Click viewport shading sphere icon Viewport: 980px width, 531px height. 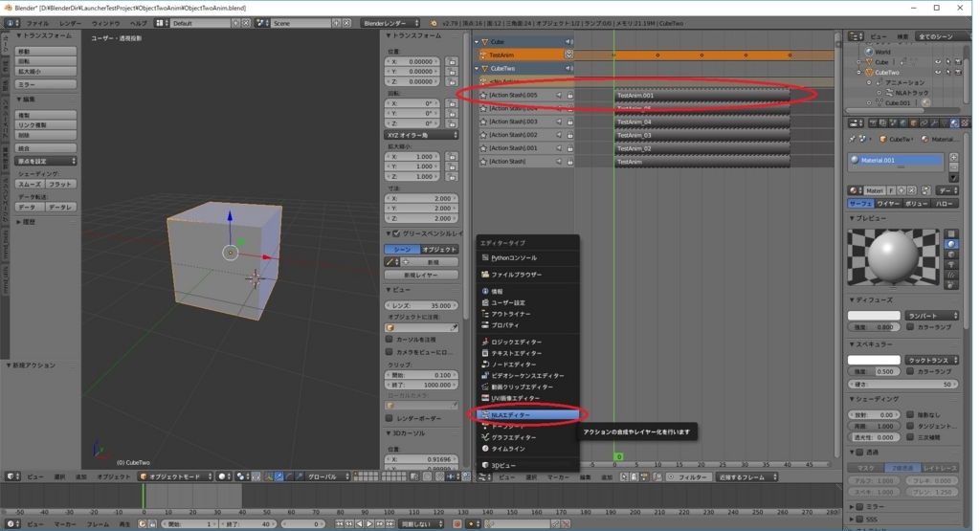tap(222, 476)
